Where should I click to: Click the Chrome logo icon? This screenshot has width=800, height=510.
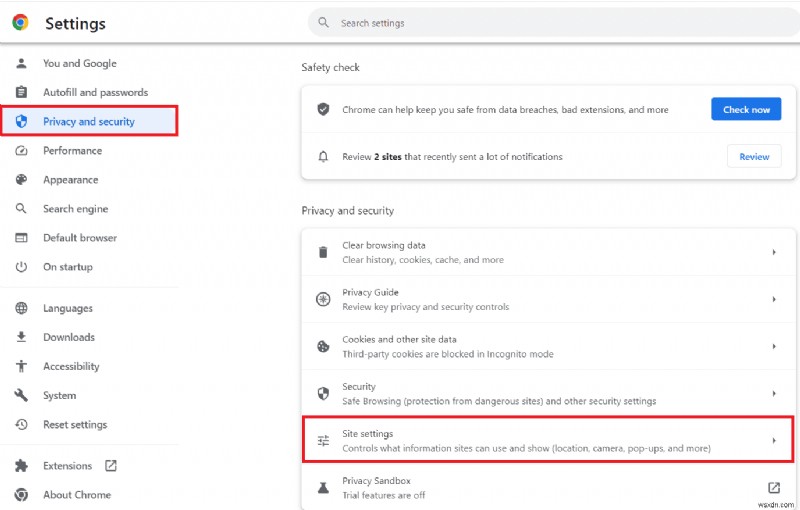[x=20, y=22]
